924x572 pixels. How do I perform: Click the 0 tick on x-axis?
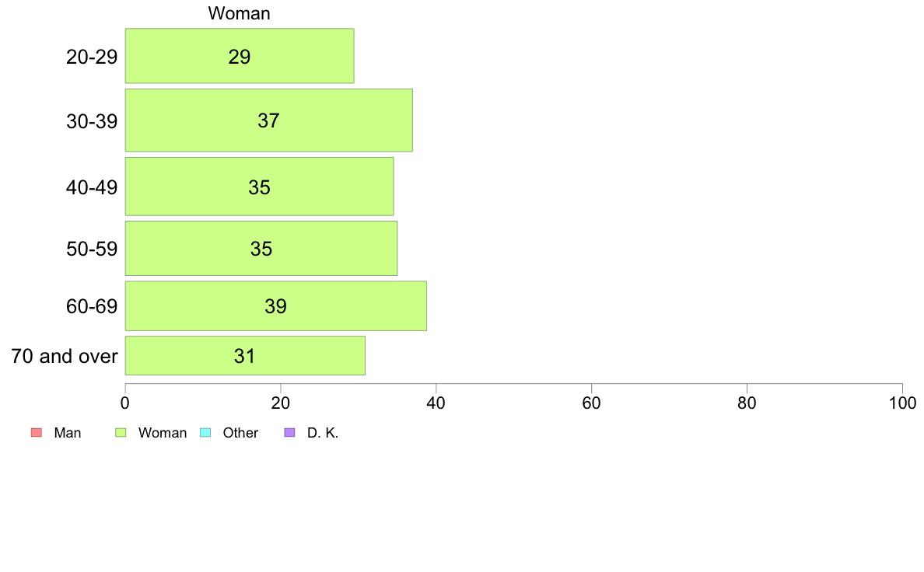point(125,403)
